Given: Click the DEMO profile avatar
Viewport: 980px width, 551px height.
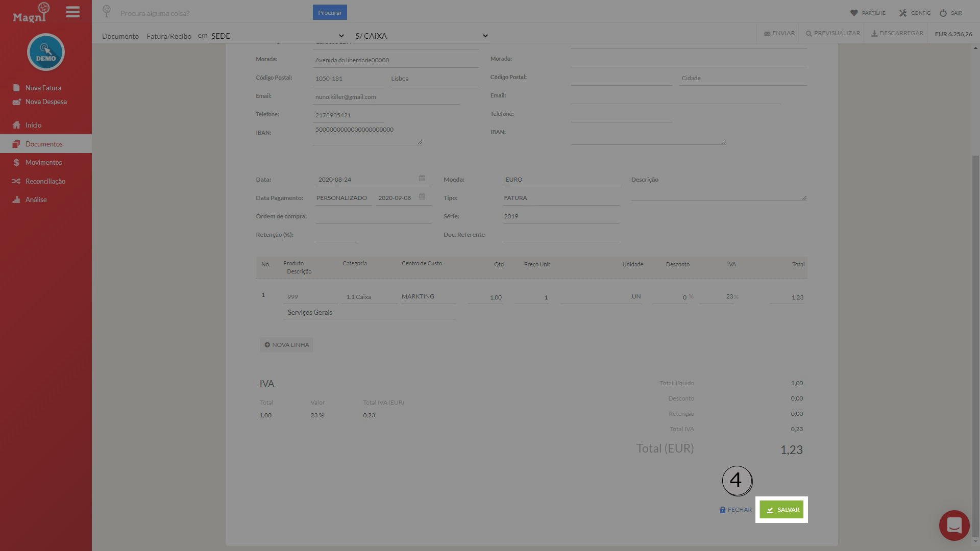Looking at the screenshot, I should click(46, 52).
